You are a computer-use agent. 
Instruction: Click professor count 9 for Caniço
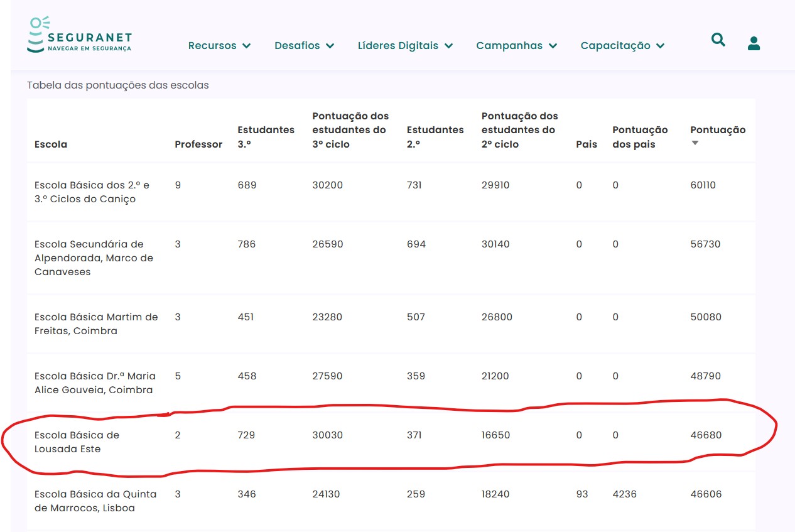coord(178,185)
